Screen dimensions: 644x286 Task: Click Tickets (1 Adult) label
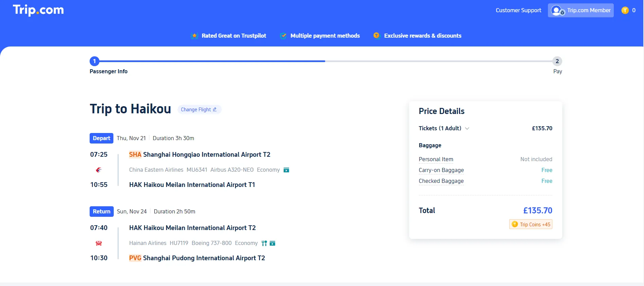tap(440, 128)
